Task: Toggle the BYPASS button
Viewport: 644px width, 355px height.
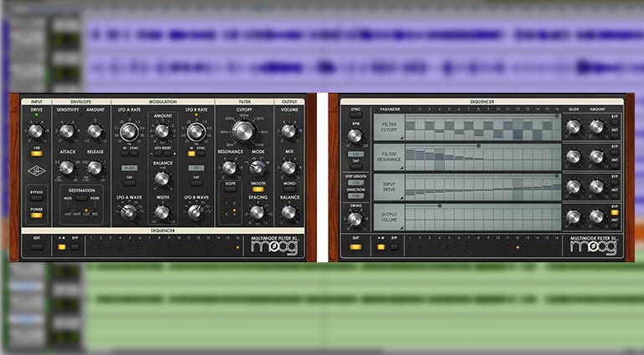Action: (37, 198)
